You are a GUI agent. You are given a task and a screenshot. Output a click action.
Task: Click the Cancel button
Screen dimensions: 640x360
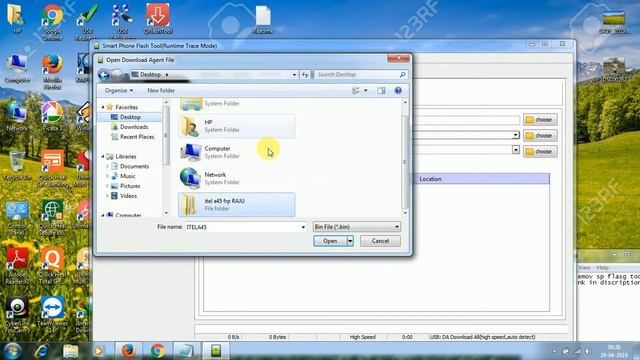380,241
